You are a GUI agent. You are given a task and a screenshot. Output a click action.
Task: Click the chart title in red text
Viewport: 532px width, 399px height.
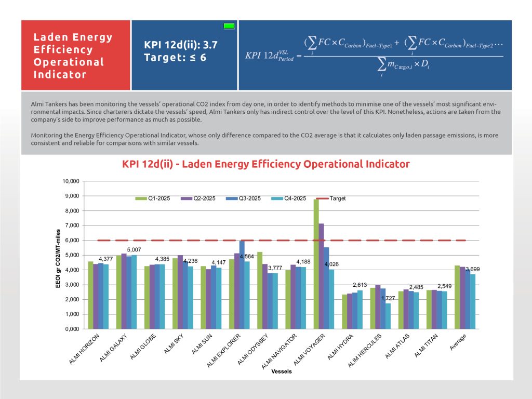click(266, 164)
